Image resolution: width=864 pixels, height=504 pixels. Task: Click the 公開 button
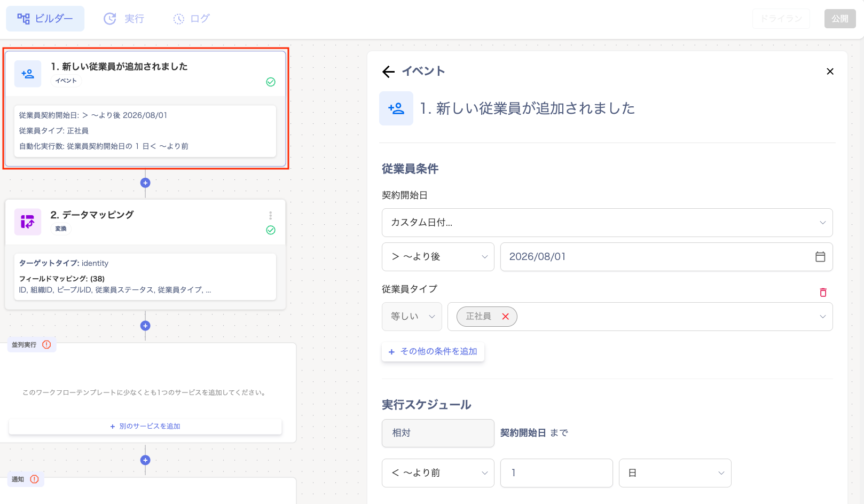[x=840, y=19]
